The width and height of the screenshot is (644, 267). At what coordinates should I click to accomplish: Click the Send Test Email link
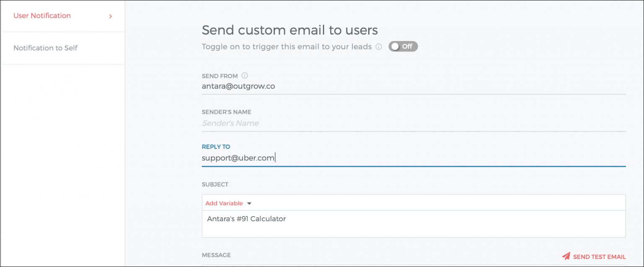coord(599,257)
